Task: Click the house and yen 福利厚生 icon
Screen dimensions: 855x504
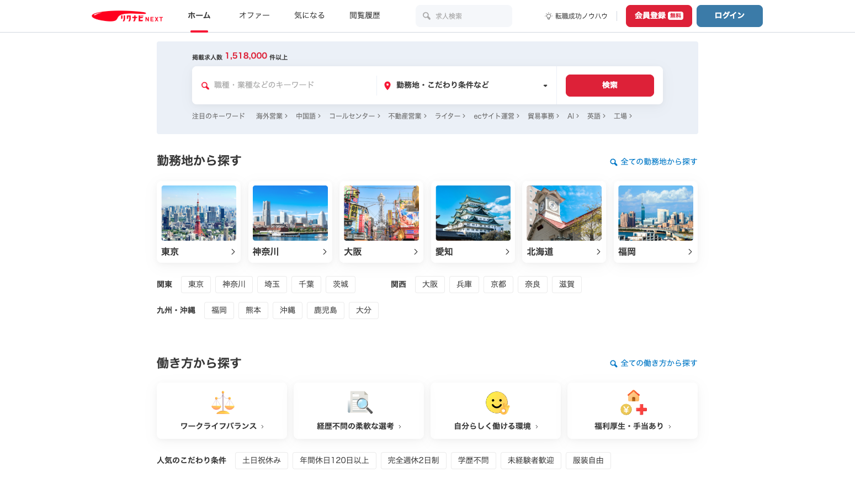Action: tap(633, 402)
